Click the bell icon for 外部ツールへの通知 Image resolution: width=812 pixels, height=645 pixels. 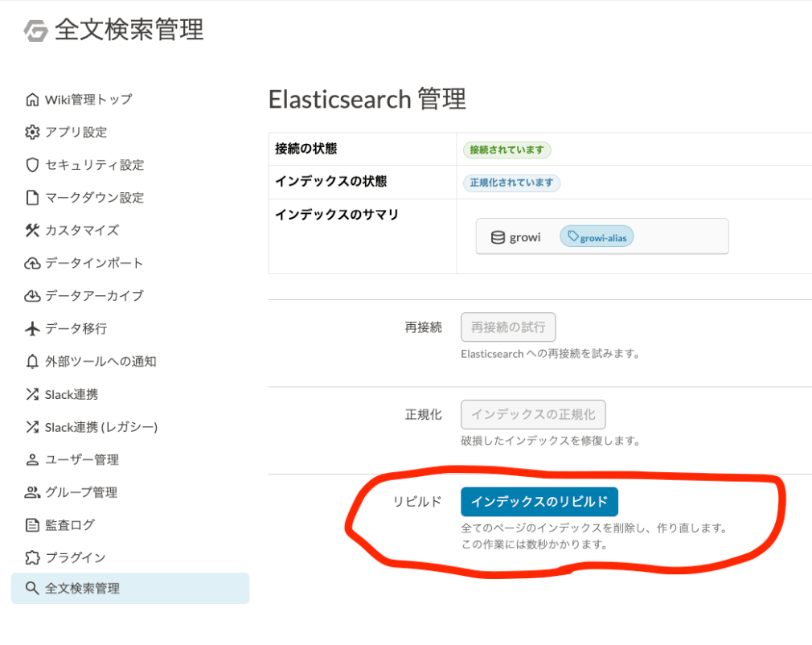pyautogui.click(x=32, y=361)
